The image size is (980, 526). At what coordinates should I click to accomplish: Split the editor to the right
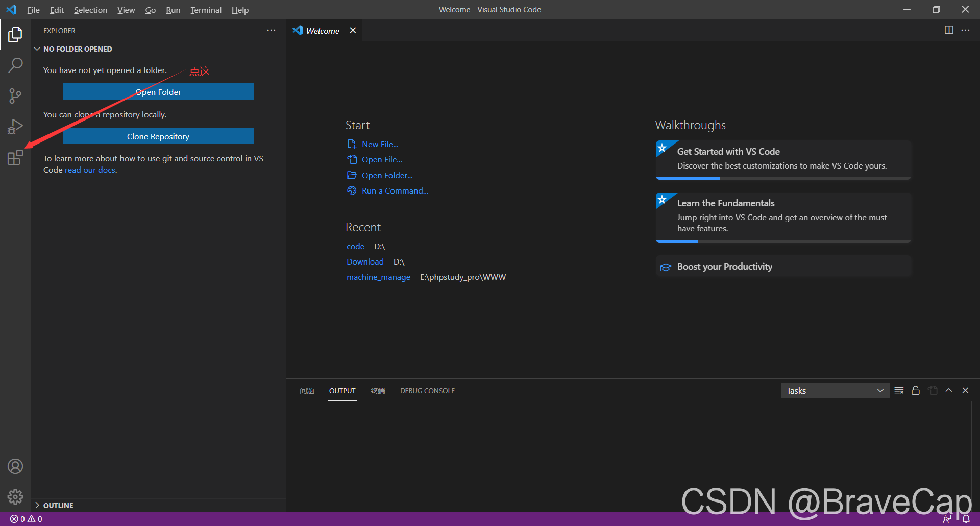[x=949, y=30]
